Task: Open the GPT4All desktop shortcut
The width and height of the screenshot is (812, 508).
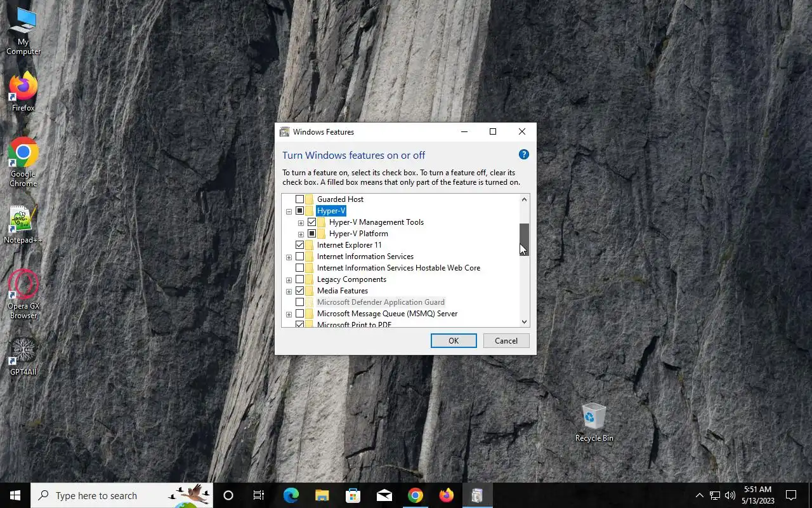Action: (x=23, y=357)
